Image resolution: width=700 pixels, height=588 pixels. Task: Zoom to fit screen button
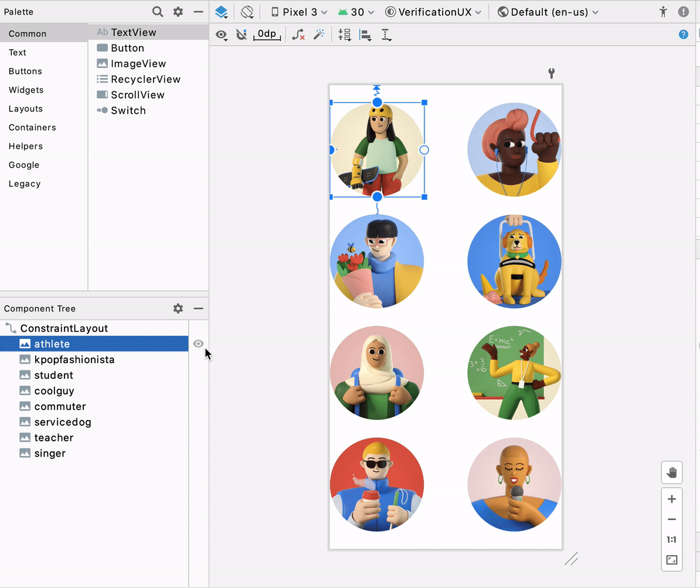[x=671, y=560]
